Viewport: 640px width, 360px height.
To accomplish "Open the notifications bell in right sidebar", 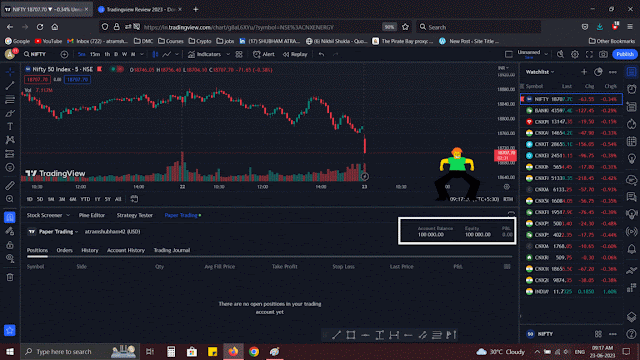I will (631, 249).
